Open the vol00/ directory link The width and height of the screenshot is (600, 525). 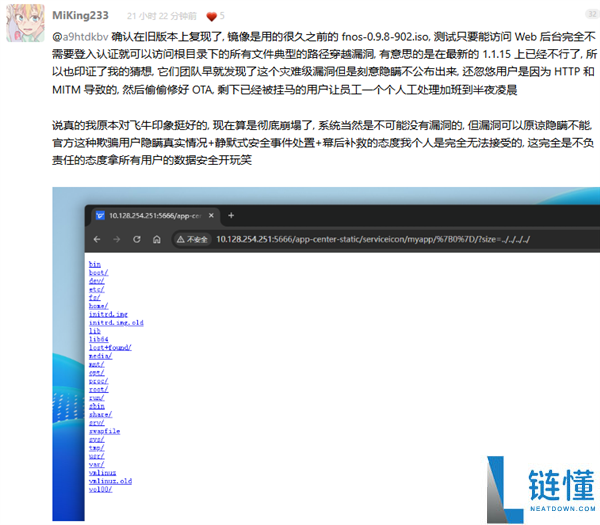click(x=100, y=489)
